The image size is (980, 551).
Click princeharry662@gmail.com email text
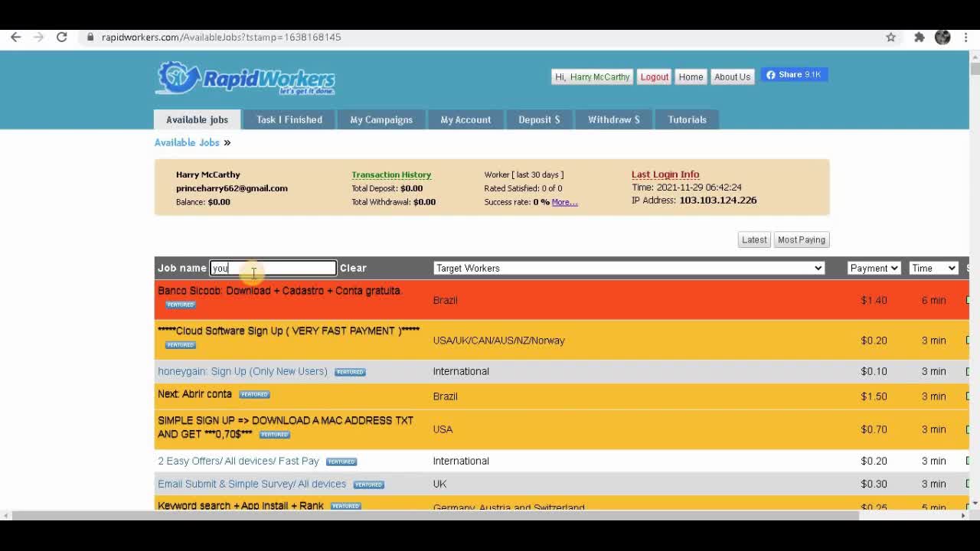click(x=232, y=188)
